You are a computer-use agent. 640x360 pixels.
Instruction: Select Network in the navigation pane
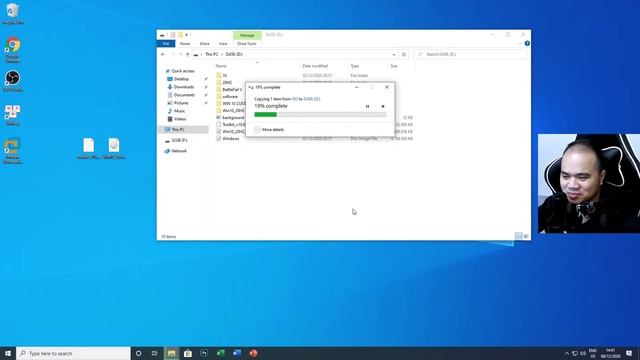tap(176, 151)
